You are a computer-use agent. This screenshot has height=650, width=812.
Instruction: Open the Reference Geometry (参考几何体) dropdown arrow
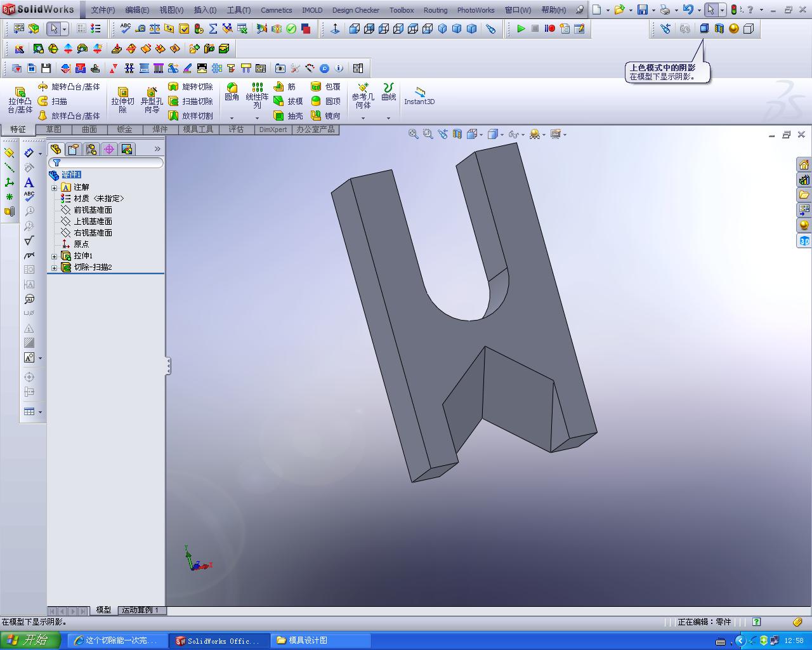click(x=363, y=117)
